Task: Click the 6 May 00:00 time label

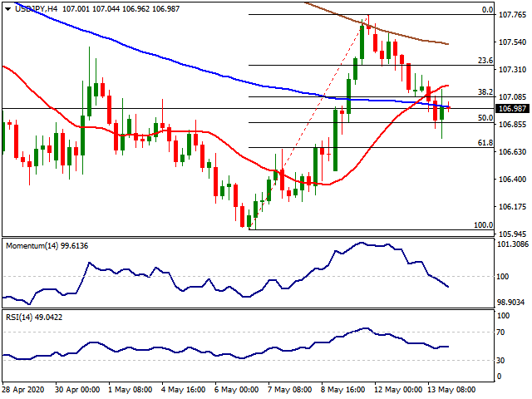Action: [x=236, y=390]
